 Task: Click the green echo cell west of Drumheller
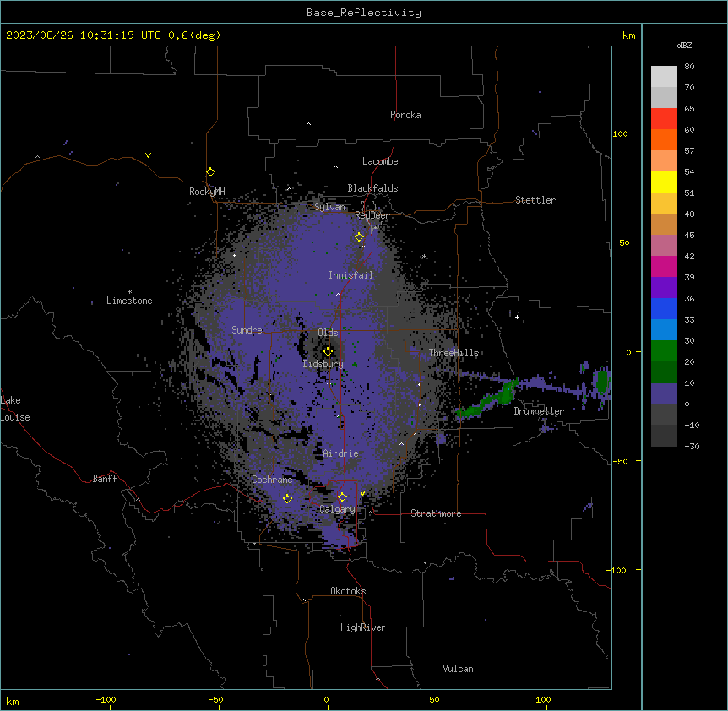(486, 401)
